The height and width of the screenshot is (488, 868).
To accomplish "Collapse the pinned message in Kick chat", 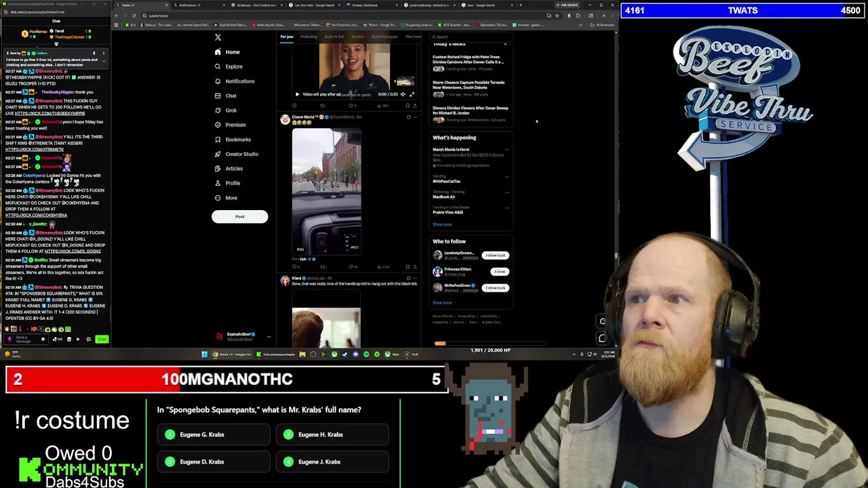I will (104, 61).
